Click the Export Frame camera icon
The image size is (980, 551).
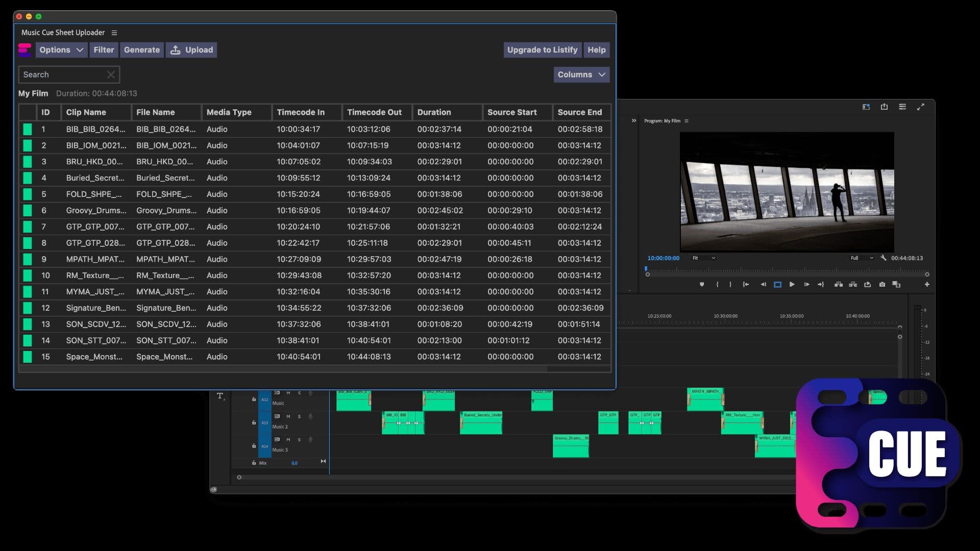[882, 285]
